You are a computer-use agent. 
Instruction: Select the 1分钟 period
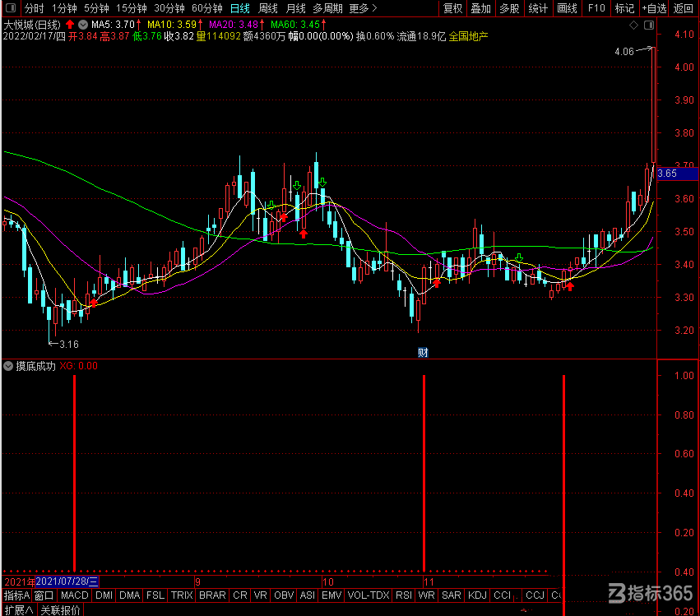click(x=64, y=8)
